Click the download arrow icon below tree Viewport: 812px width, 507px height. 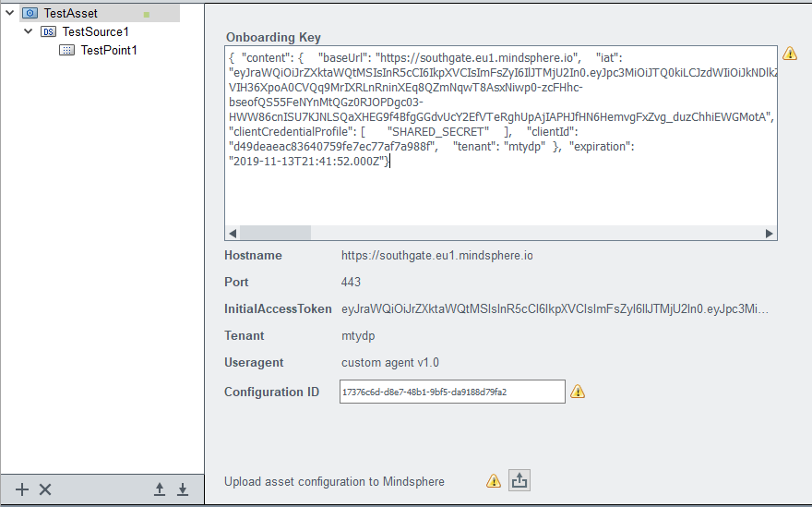click(x=183, y=489)
